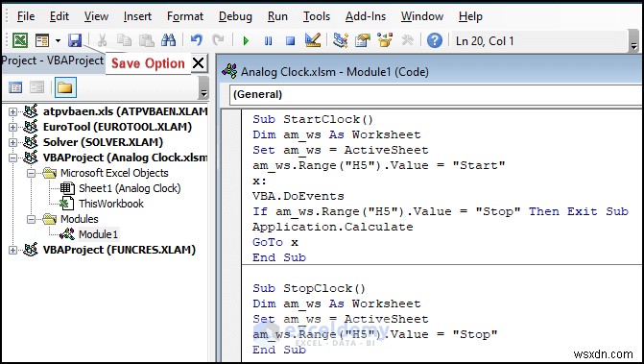Open the View menu

tap(96, 16)
